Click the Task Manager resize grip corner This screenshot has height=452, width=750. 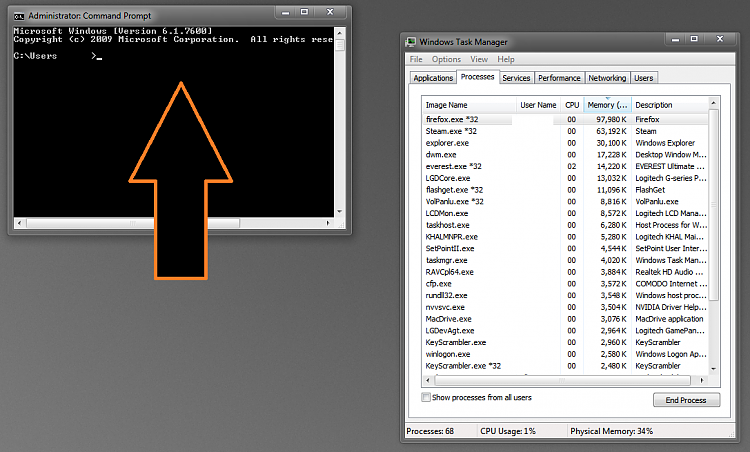tap(731, 433)
